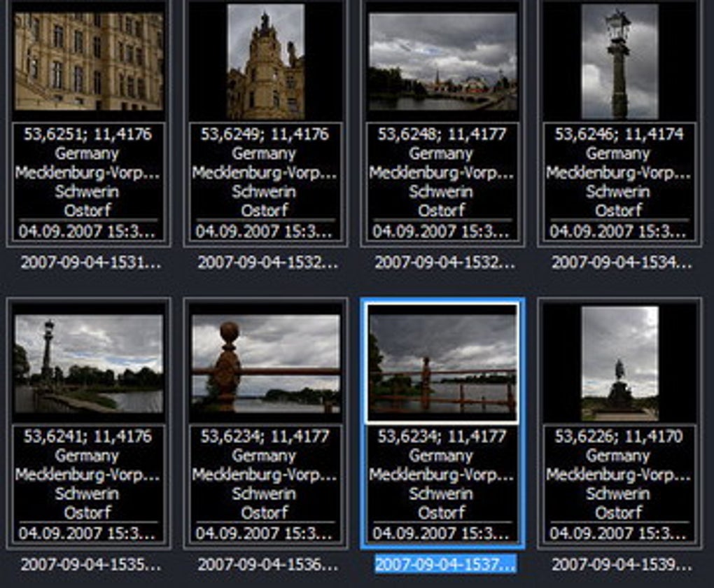
Task: Open the railing ball finial close-up thumbnail
Action: (x=266, y=363)
